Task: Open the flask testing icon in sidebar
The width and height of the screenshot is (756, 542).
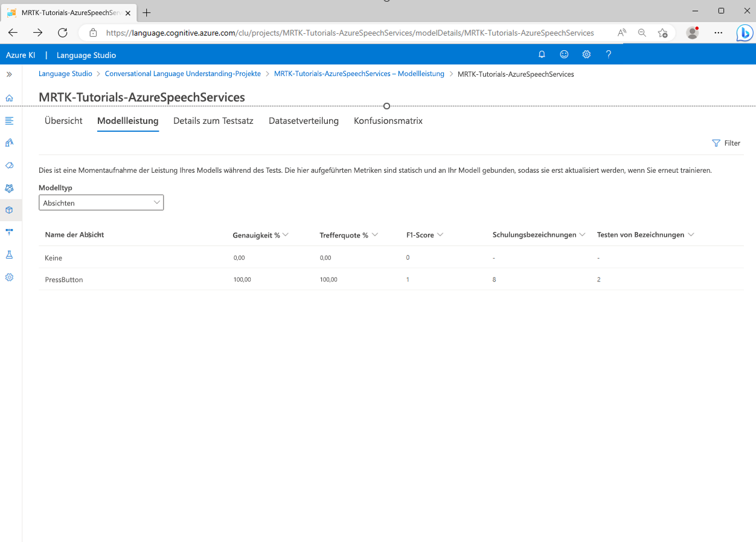Action: click(9, 255)
